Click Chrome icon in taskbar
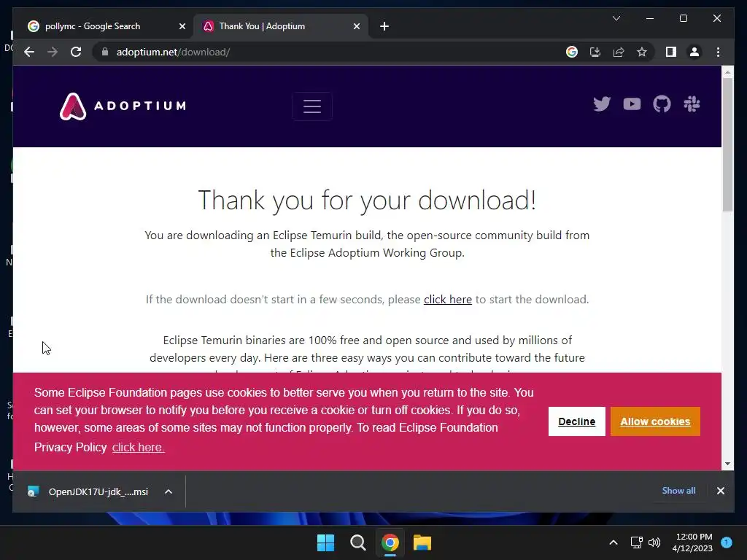Screen dimensions: 747x560 point(390,542)
